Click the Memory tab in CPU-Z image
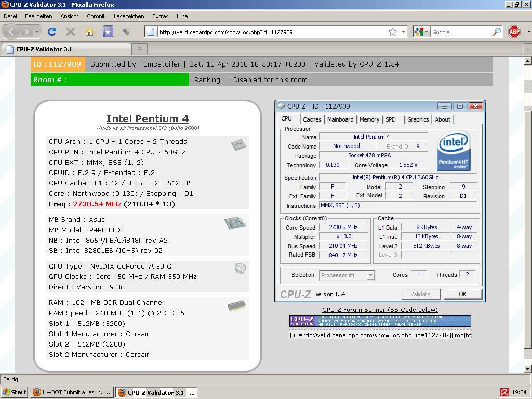This screenshot has height=399, width=532. 369,119
